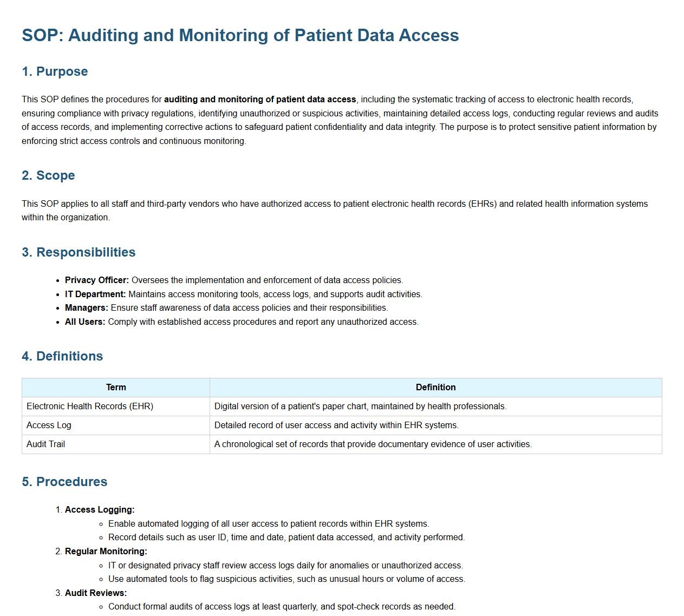This screenshot has height=616, width=684.
Task: Click the "Access Logging:" procedure step
Action: pyautogui.click(x=100, y=510)
